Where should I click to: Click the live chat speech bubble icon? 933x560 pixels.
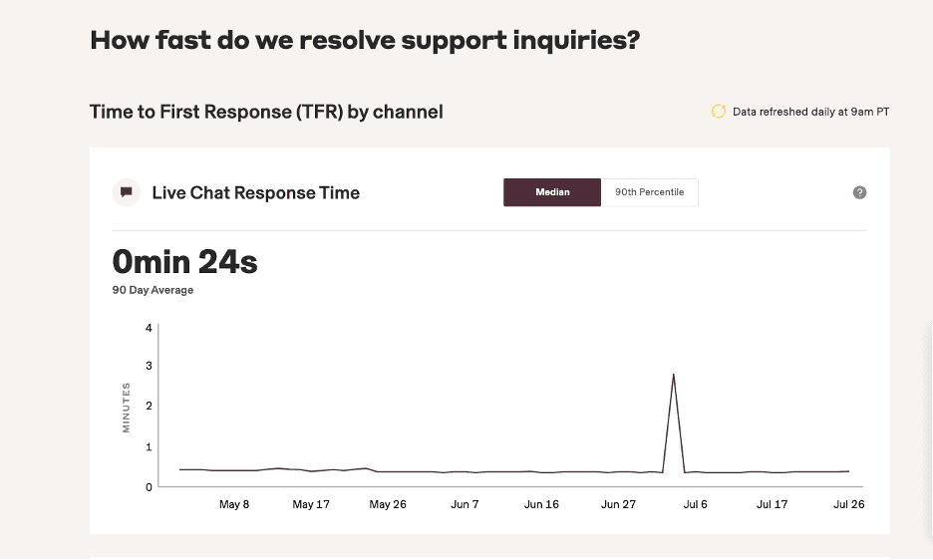point(126,192)
